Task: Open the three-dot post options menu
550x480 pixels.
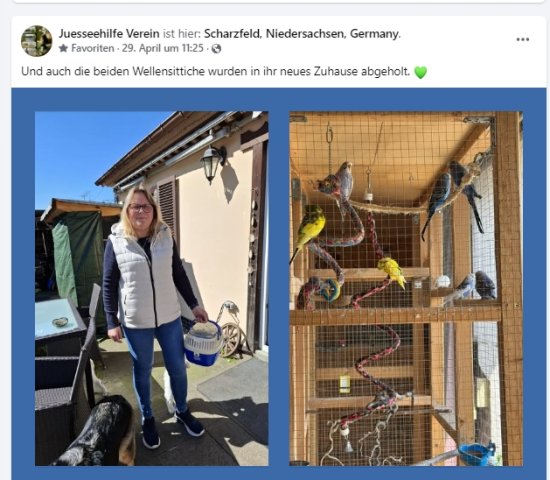Action: [523, 39]
